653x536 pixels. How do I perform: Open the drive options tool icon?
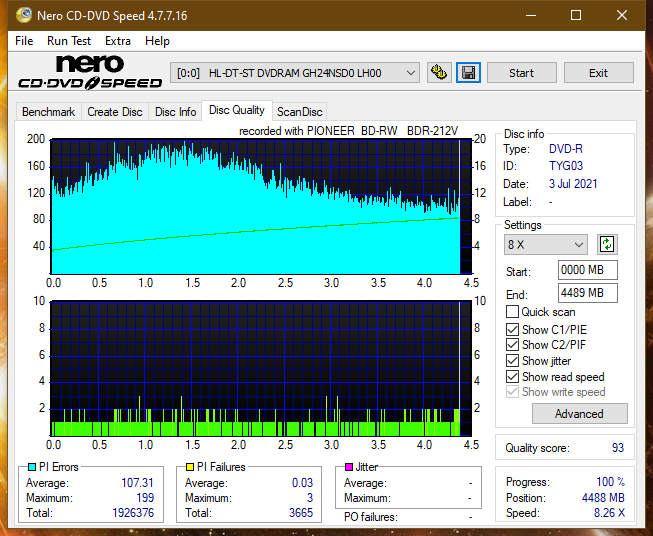click(x=439, y=73)
